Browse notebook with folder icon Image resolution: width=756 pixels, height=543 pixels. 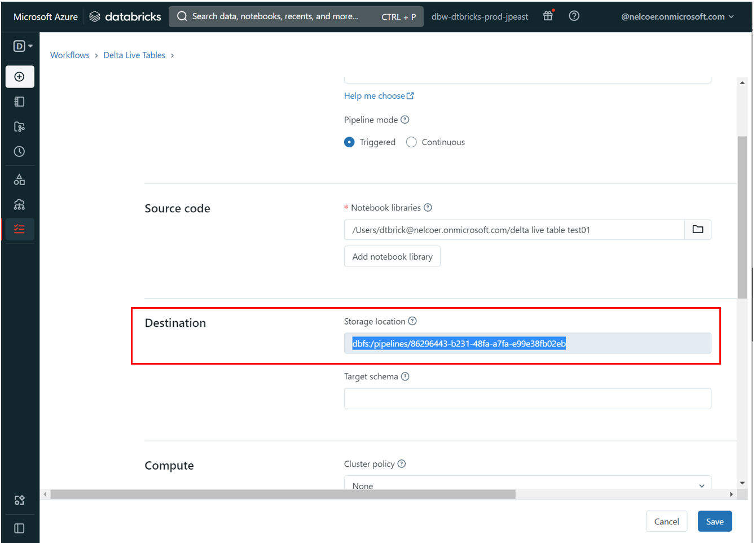pos(698,230)
